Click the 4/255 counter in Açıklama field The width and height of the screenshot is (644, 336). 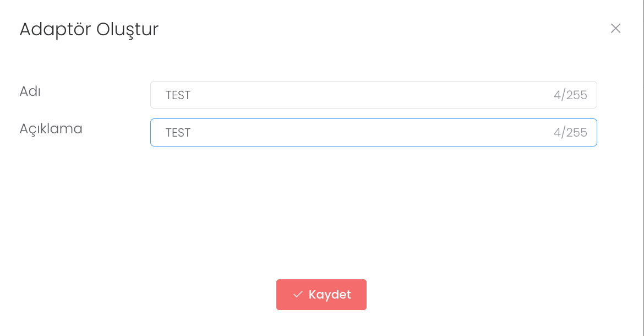coord(570,132)
